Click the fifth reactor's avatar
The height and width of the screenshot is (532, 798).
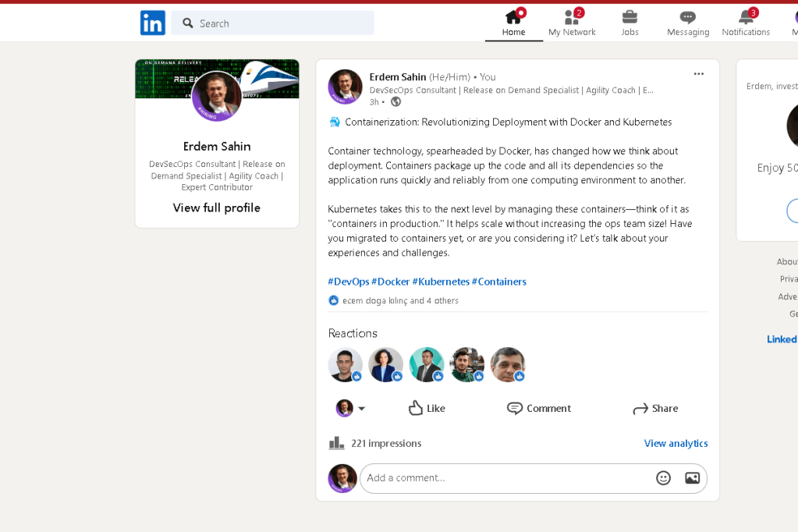508,364
